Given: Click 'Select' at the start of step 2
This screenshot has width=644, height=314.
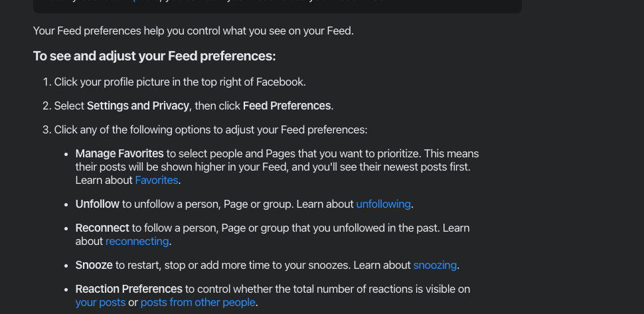Looking at the screenshot, I should tap(69, 106).
